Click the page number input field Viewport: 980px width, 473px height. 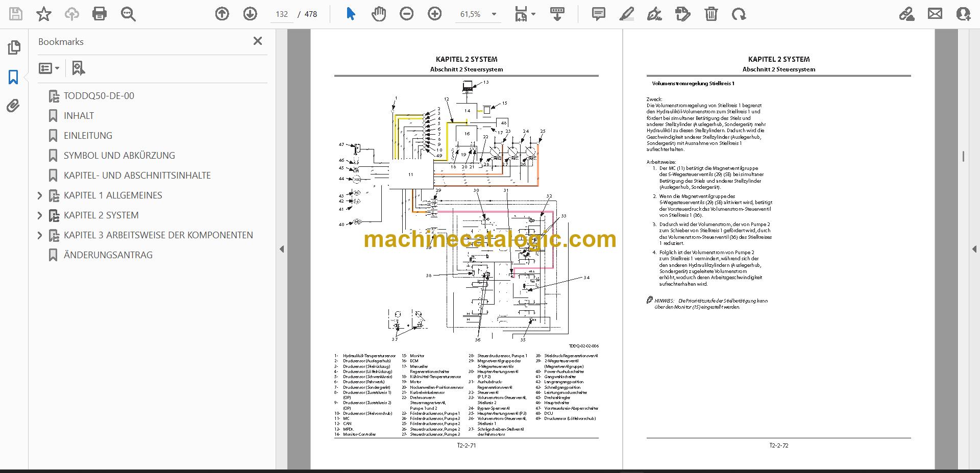pyautogui.click(x=282, y=14)
